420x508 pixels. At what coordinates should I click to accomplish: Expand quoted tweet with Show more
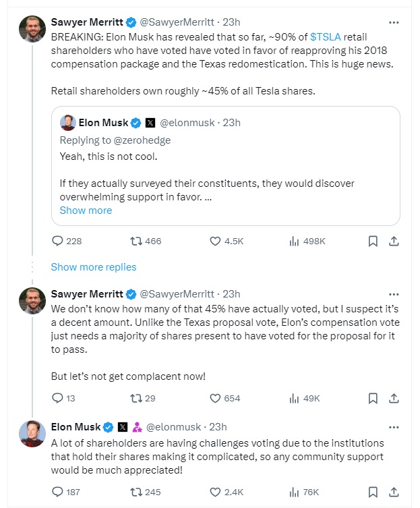point(86,210)
